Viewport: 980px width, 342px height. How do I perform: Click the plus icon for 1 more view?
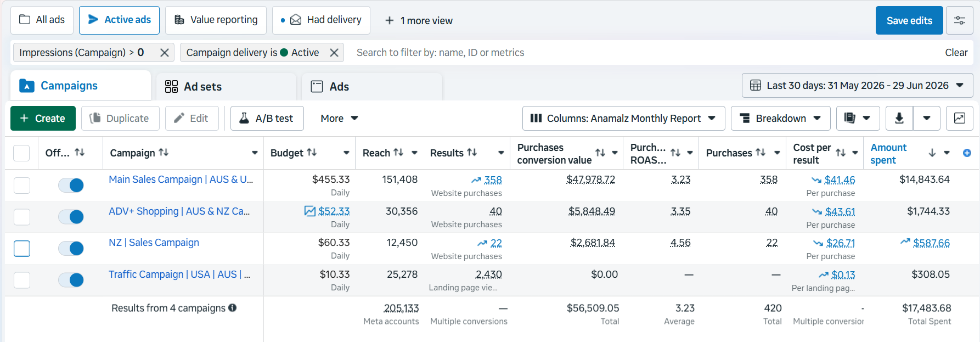pos(390,20)
